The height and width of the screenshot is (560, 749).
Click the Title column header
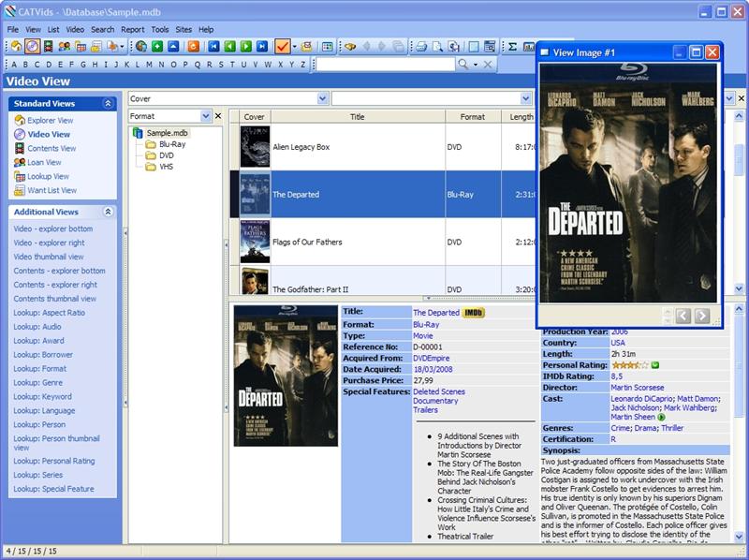[x=358, y=116]
